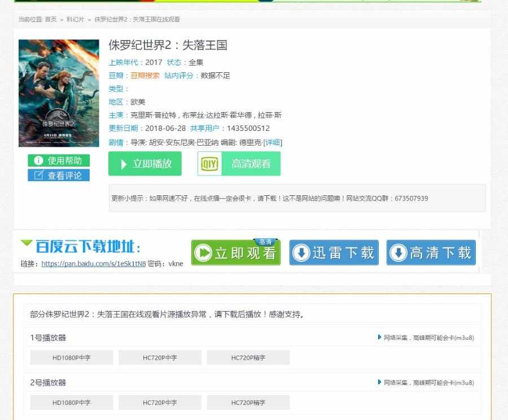The width and height of the screenshot is (508, 420).
Task: Click the 立即播放 green play button
Action: [x=145, y=164]
